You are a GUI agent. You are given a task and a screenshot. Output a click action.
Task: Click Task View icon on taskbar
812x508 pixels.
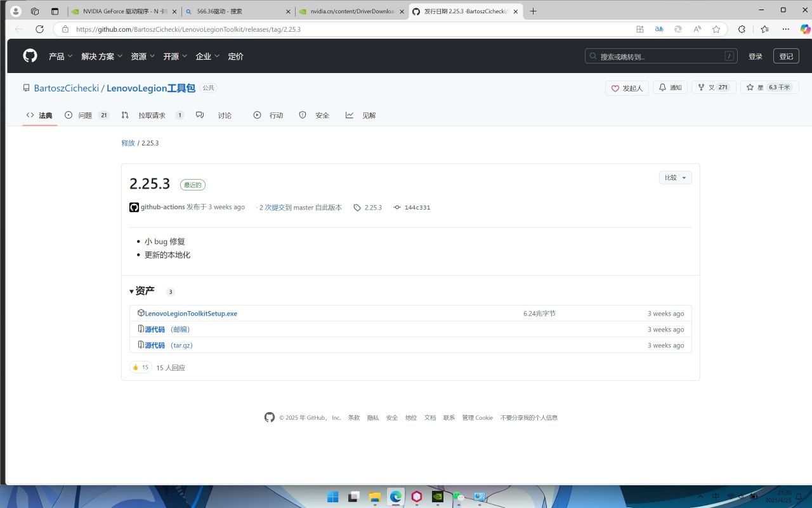click(353, 497)
